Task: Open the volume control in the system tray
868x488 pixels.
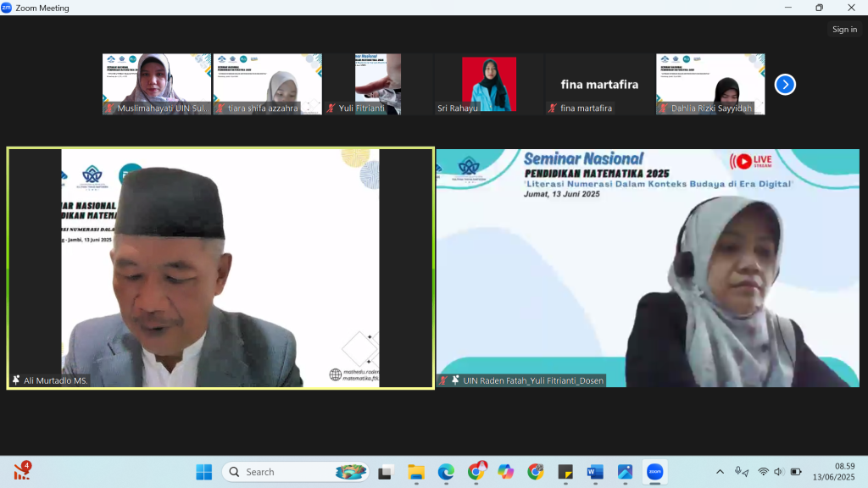Action: (x=779, y=472)
